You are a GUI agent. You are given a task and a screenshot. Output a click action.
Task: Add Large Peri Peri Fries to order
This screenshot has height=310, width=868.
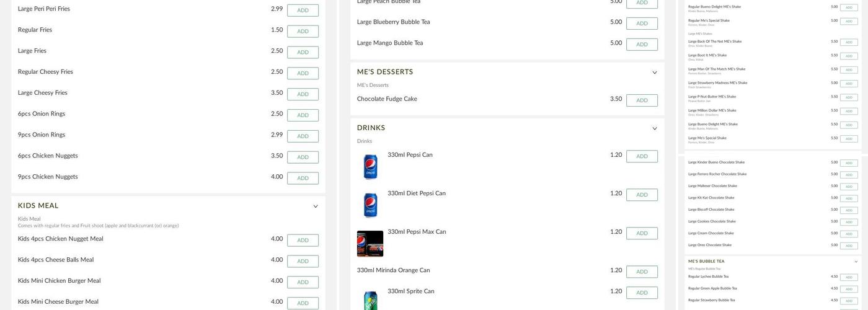tap(303, 11)
